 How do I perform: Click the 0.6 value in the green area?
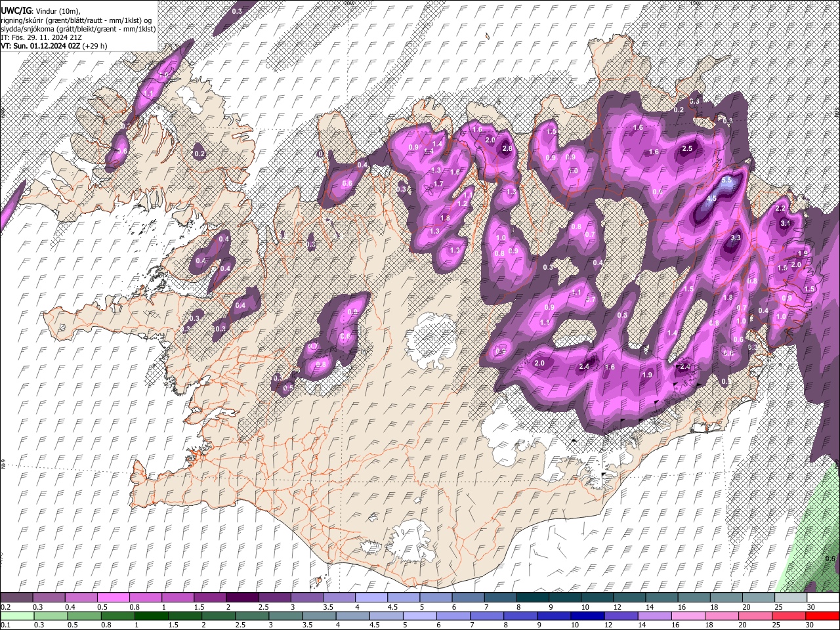[x=830, y=558]
